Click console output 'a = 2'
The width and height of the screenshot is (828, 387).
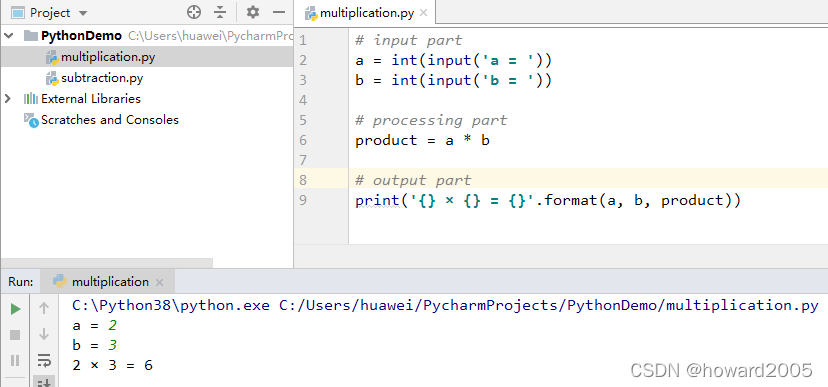(95, 326)
